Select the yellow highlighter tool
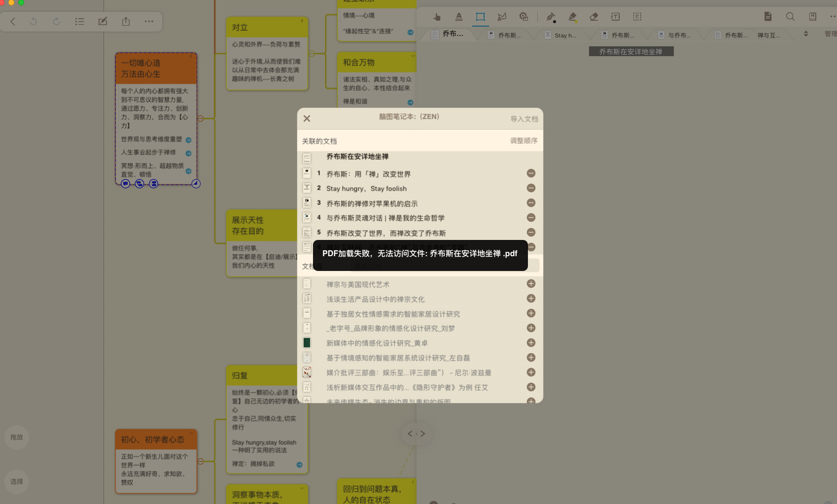Image resolution: width=837 pixels, height=504 pixels. (572, 16)
